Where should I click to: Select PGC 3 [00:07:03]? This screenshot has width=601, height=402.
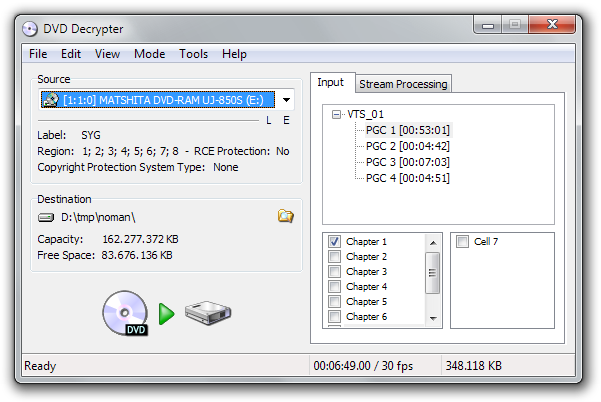coord(408,162)
